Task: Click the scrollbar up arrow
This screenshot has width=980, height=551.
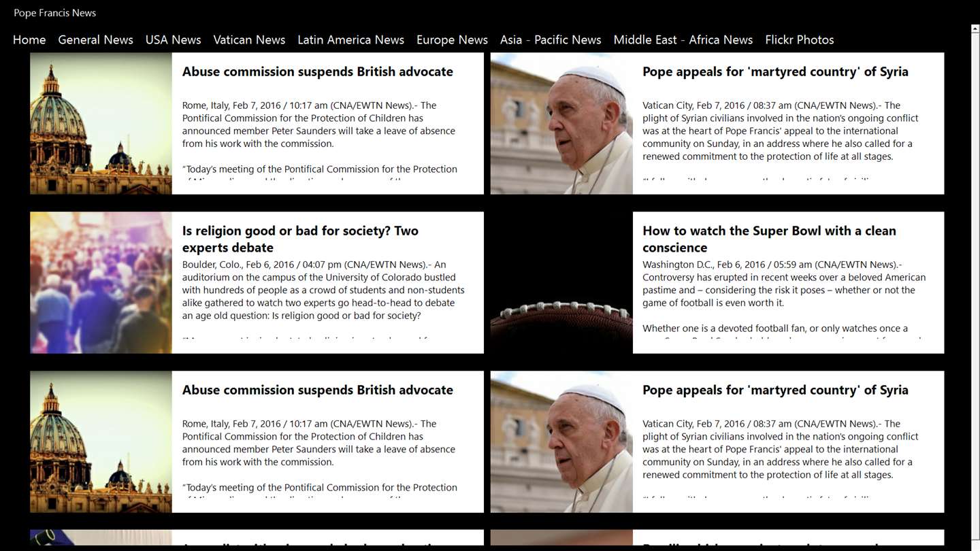Action: pyautogui.click(x=975, y=29)
